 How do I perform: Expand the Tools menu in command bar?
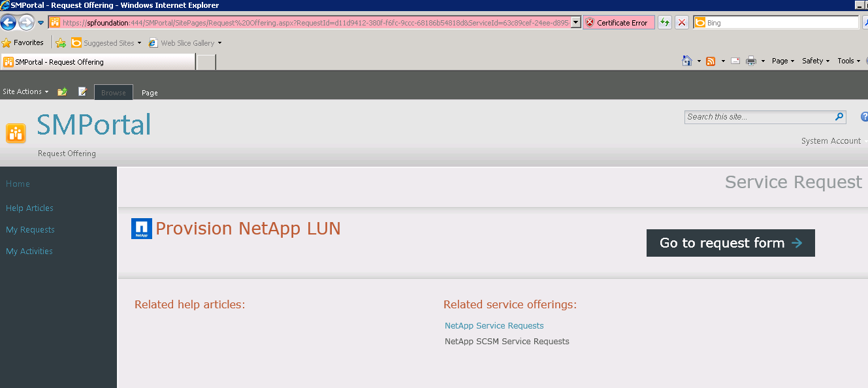pyautogui.click(x=849, y=61)
